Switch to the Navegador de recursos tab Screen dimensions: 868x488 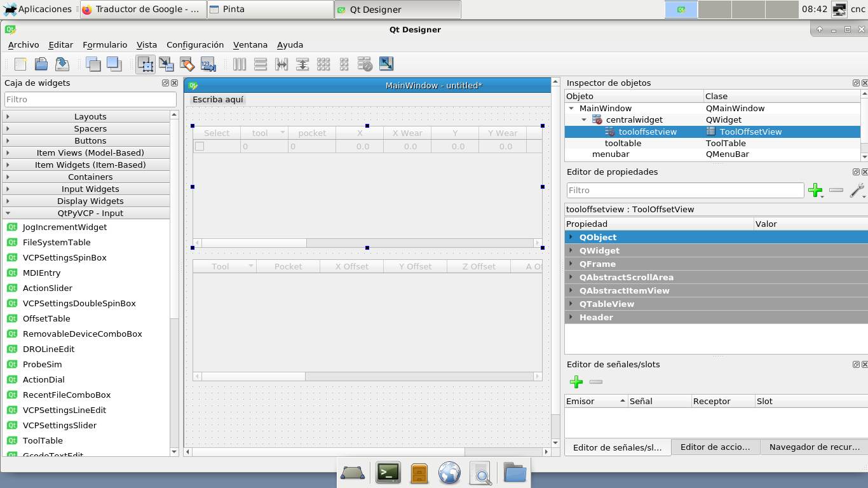pos(815,447)
